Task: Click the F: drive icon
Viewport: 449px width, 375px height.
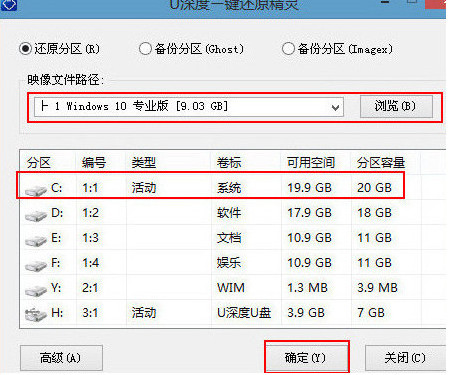Action: (x=36, y=265)
